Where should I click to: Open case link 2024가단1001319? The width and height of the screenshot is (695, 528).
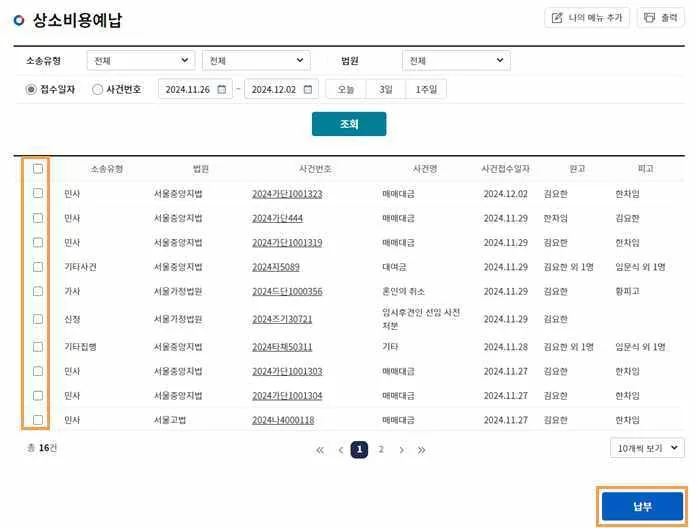[x=287, y=243]
